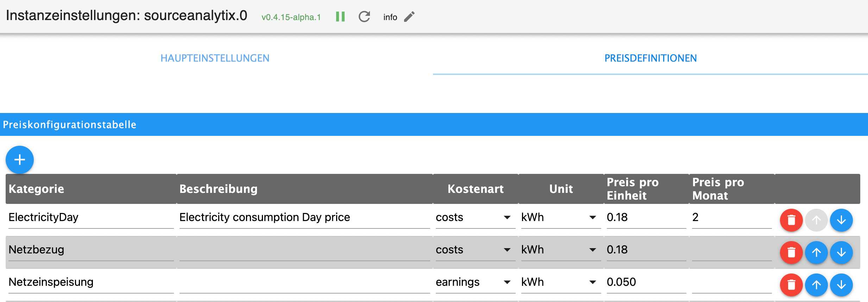The height and width of the screenshot is (302, 868).
Task: Move the ElectricityDay row down
Action: [841, 220]
